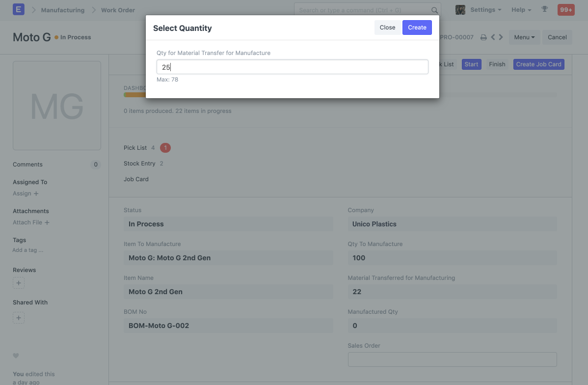Viewport: 588px width, 385px height.
Task: Click the plus under Reviews
Action: [18, 283]
